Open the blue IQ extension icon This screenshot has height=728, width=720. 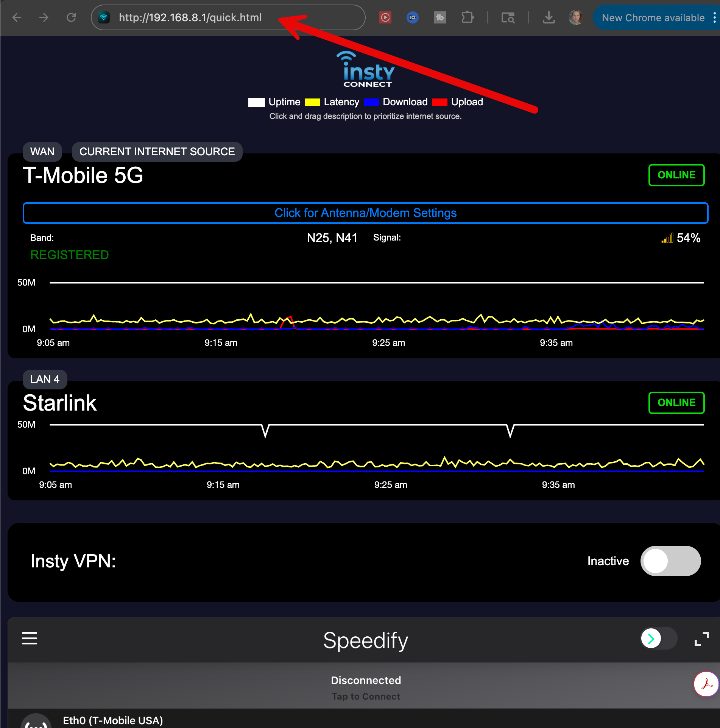(x=413, y=17)
